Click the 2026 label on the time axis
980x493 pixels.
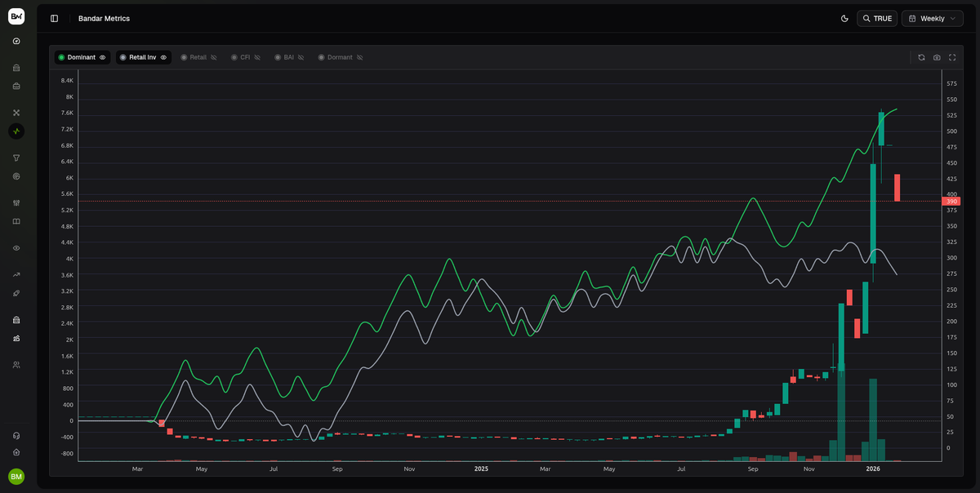(873, 469)
